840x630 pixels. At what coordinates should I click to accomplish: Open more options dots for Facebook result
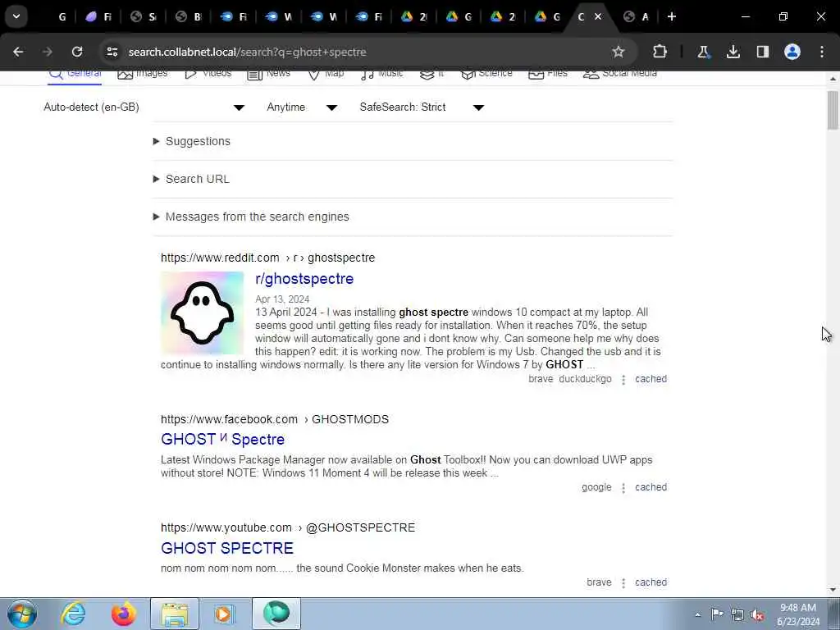[623, 488]
